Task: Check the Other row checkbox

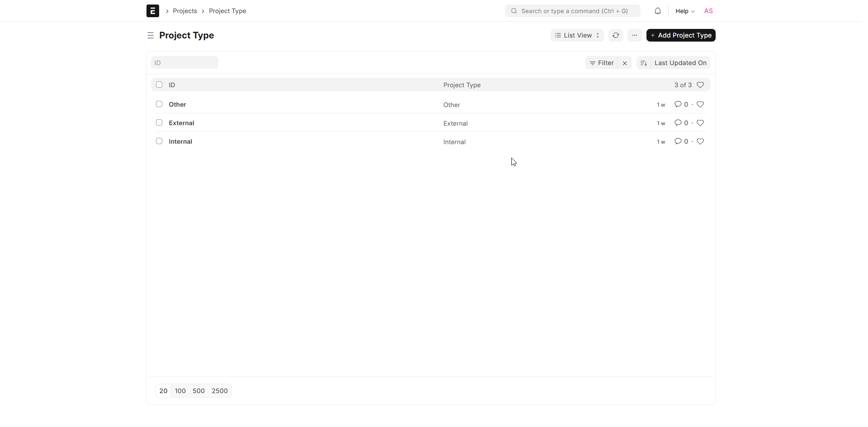Action: pyautogui.click(x=159, y=104)
